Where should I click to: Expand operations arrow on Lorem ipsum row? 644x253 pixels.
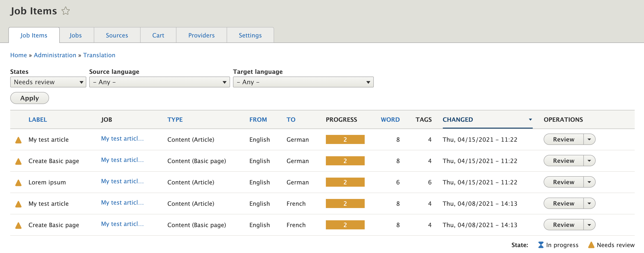pyautogui.click(x=589, y=182)
